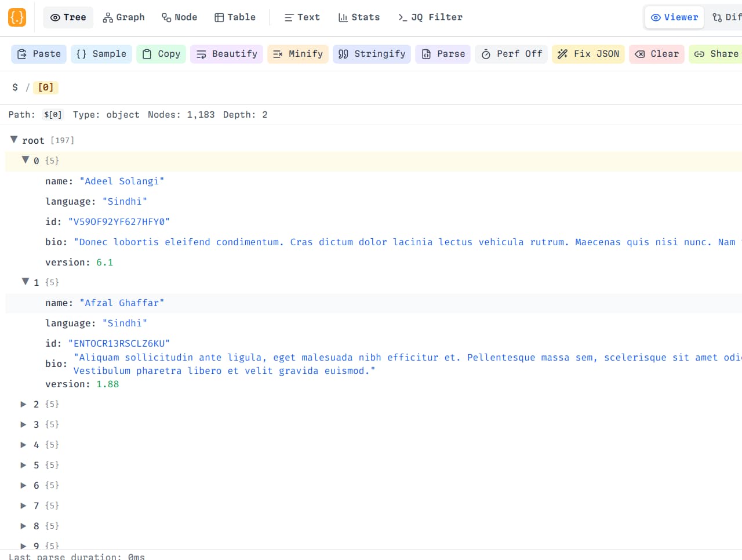Collapse item 0 in the tree

click(x=26, y=160)
